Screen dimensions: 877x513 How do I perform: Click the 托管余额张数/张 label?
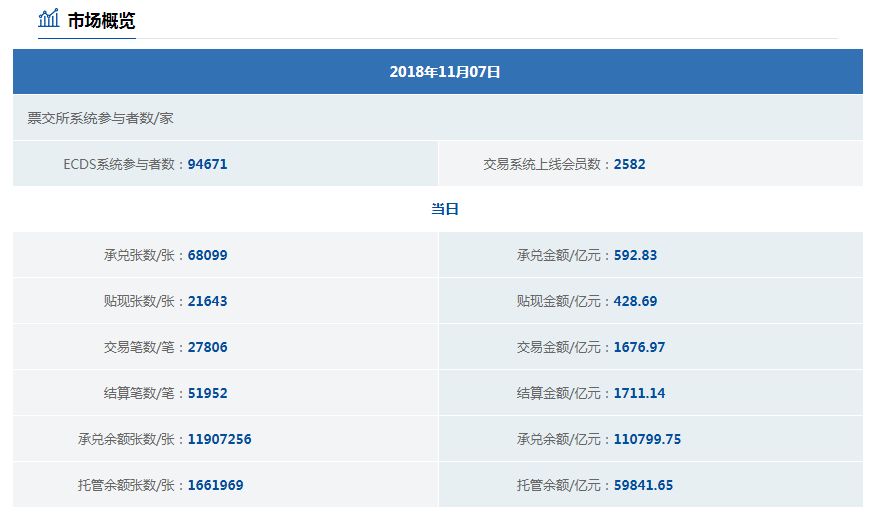point(126,485)
